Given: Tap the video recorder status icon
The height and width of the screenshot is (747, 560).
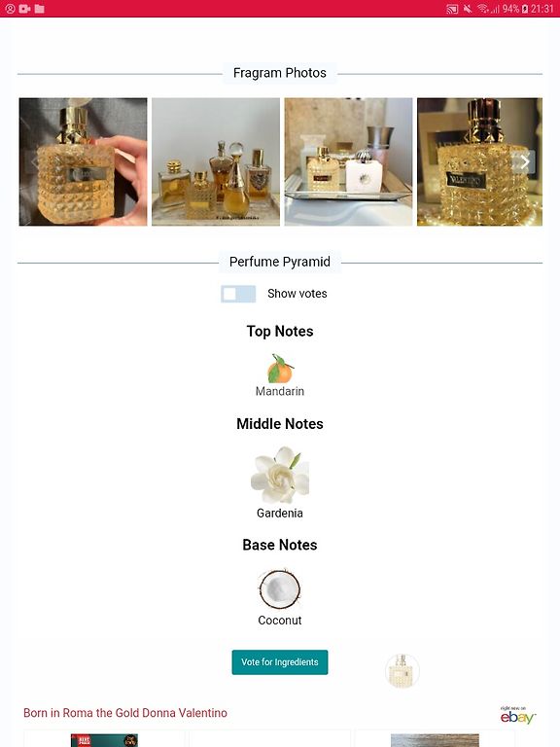Looking at the screenshot, I should point(24,9).
